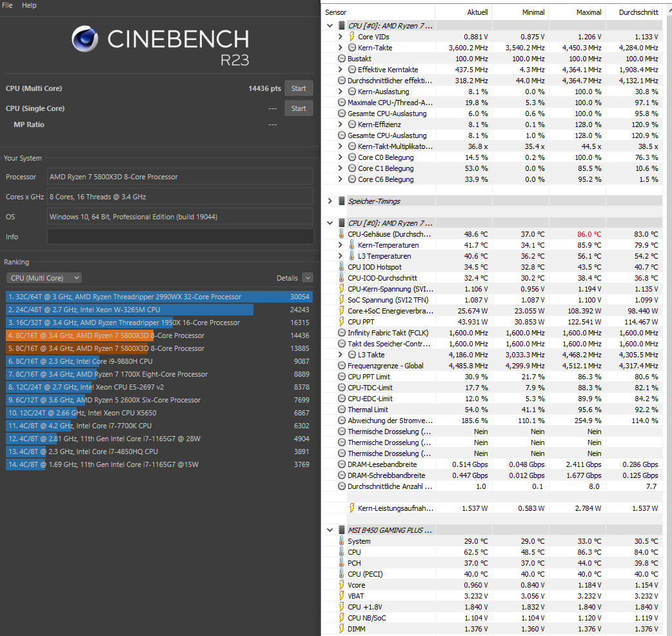Screen dimensions: 672x636
Task: Click the Processor name field
Action: [180, 177]
